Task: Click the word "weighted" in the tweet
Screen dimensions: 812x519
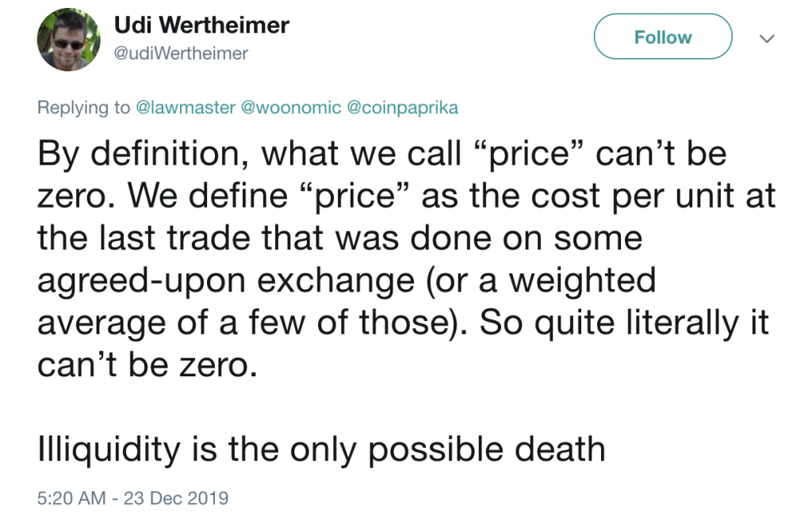Action: pyautogui.click(x=583, y=280)
